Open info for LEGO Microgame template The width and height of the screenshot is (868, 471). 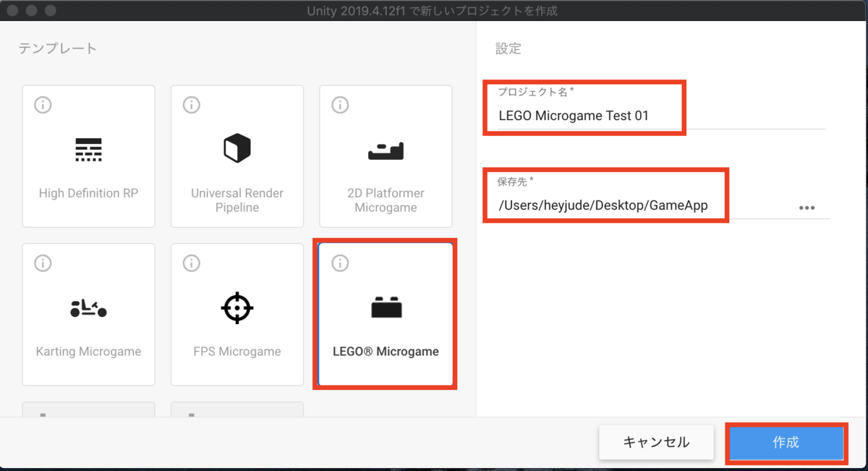pyautogui.click(x=340, y=263)
